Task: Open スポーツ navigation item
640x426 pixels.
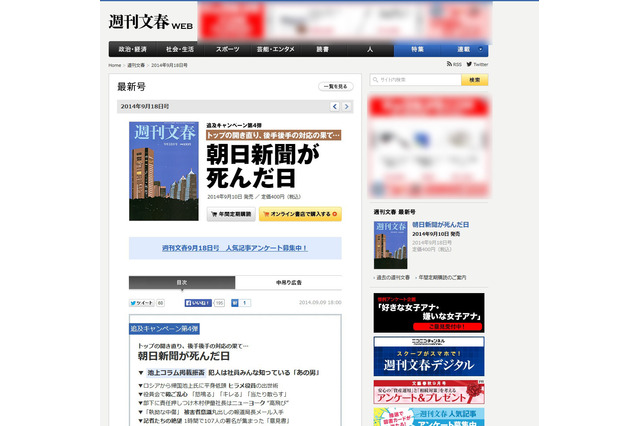Action: [227, 49]
